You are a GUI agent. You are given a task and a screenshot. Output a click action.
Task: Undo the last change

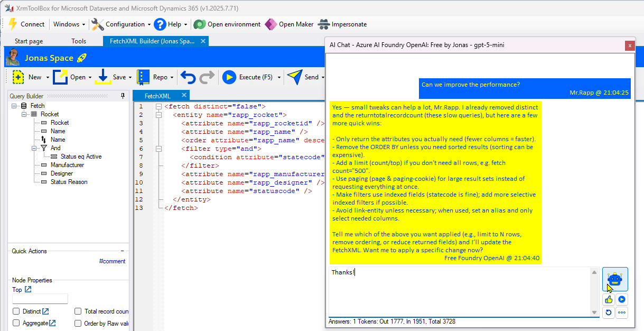188,77
